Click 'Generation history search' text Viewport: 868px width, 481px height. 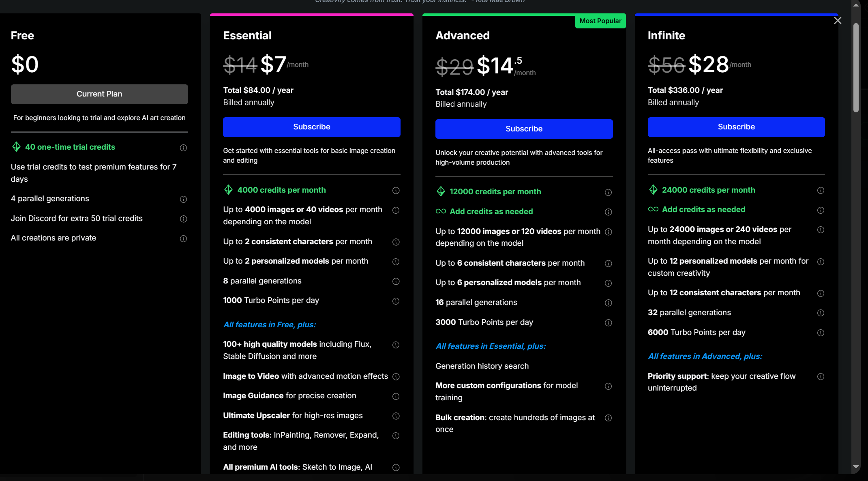pyautogui.click(x=482, y=366)
